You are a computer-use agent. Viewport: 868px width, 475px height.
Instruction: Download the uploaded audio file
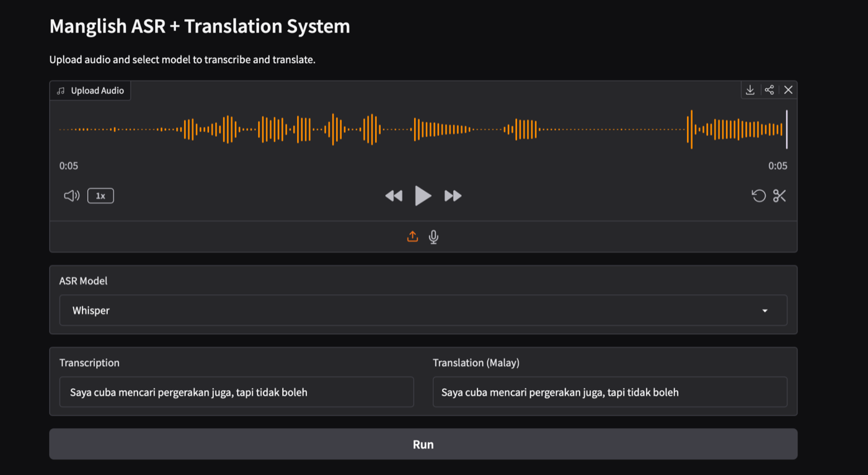click(750, 90)
